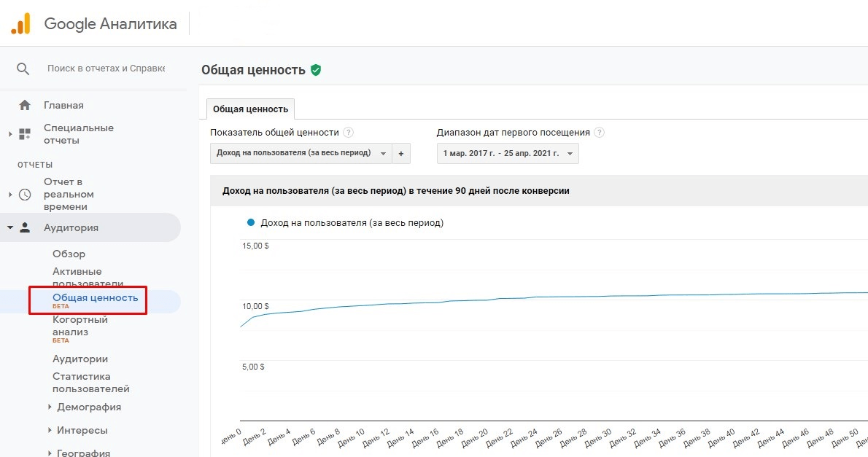Screen dimensions: 868x457
Task: Collapse the Аудитория section arrow
Action: (x=10, y=227)
